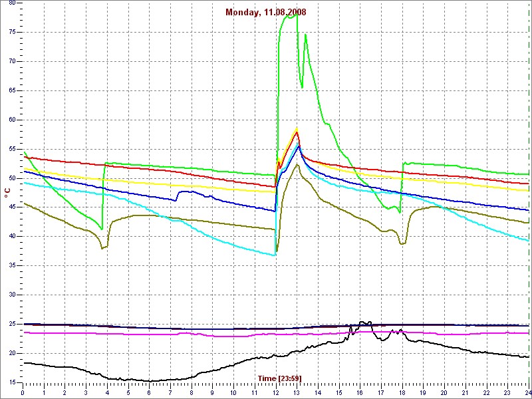Select the 35 label on temperature axis
The image size is (532, 399).
12,265
